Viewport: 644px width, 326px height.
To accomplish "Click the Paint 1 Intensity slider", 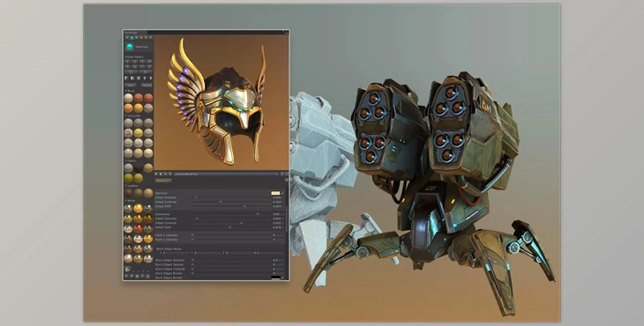I will [x=232, y=235].
